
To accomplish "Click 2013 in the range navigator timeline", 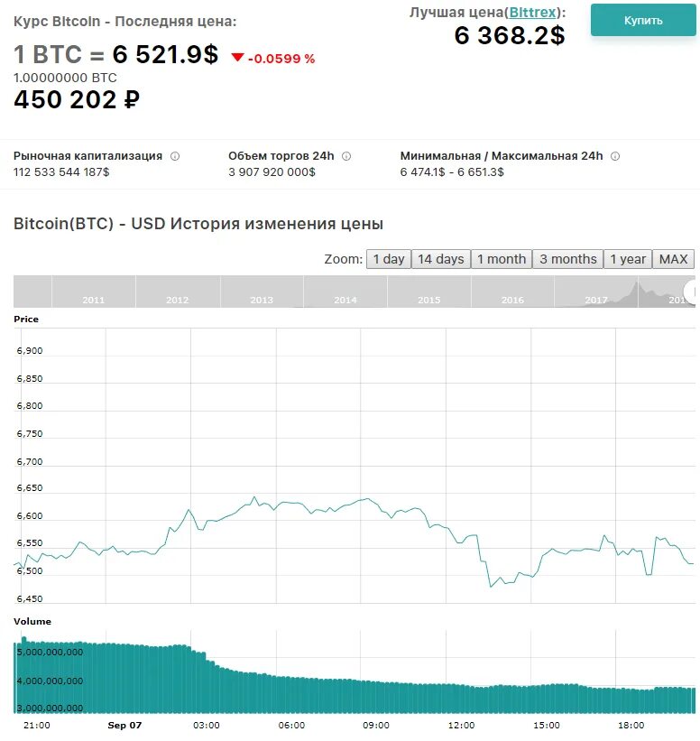I will click(x=262, y=300).
